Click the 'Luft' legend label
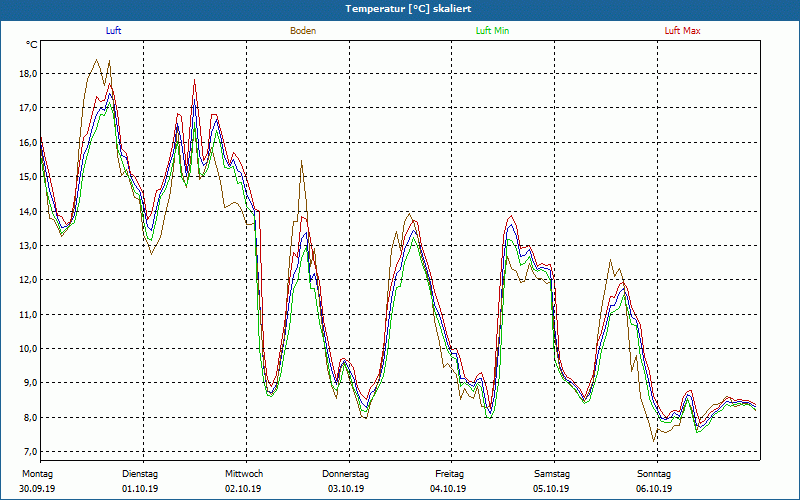The height and width of the screenshot is (500, 800). pyautogui.click(x=113, y=31)
